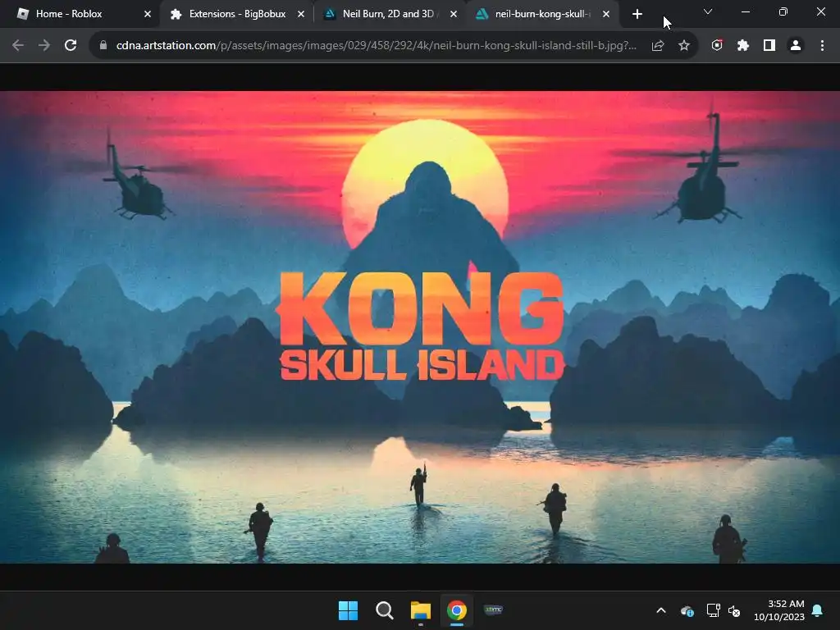Close the Neil Burn ArtStation tab

[x=454, y=14]
